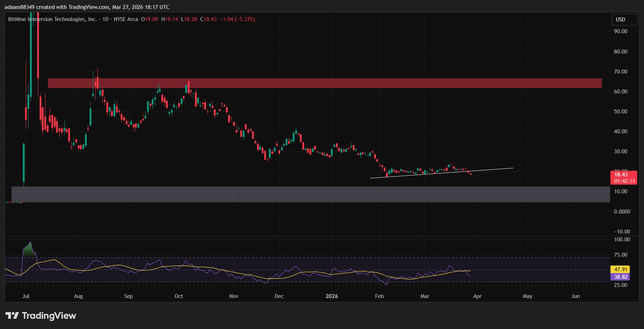
Task: Open the USD currency selector
Action: 624,20
